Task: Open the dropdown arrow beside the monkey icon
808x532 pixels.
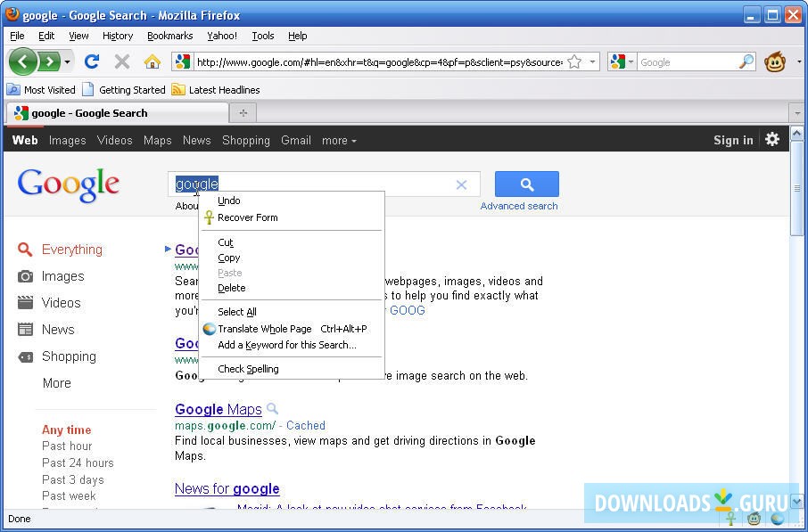Action: pos(799,61)
